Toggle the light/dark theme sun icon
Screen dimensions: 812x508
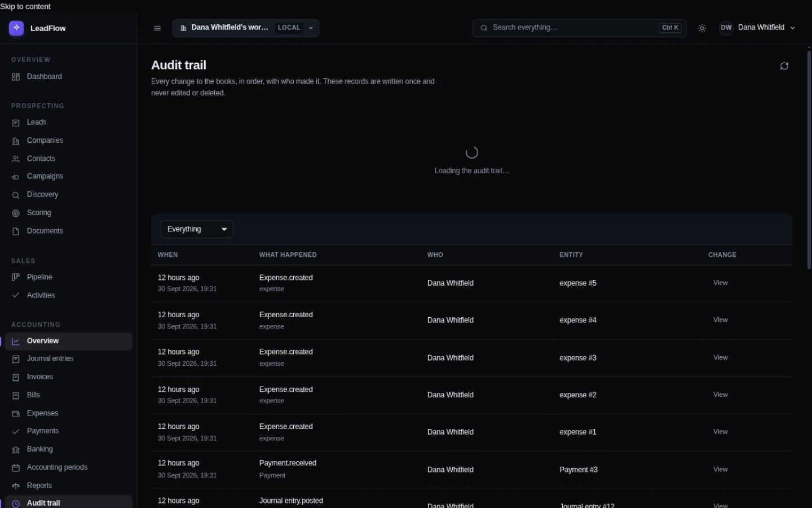click(x=702, y=28)
